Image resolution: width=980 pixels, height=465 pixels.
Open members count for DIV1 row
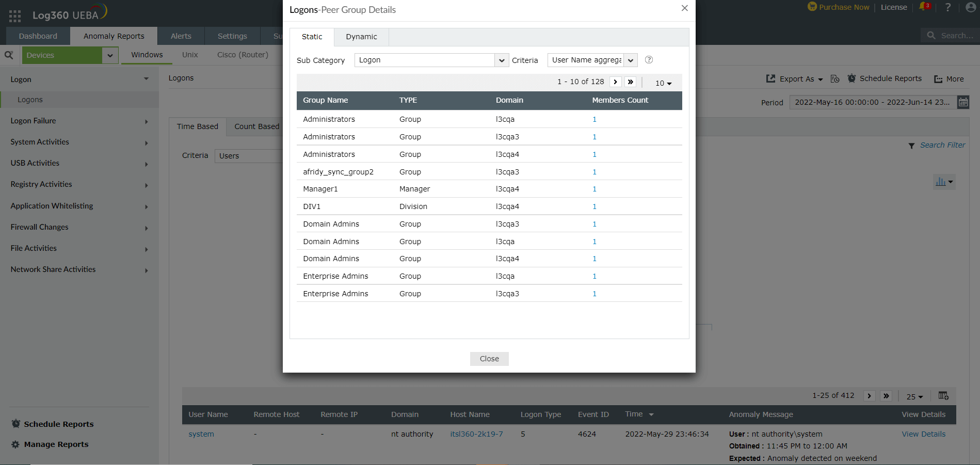pos(595,206)
